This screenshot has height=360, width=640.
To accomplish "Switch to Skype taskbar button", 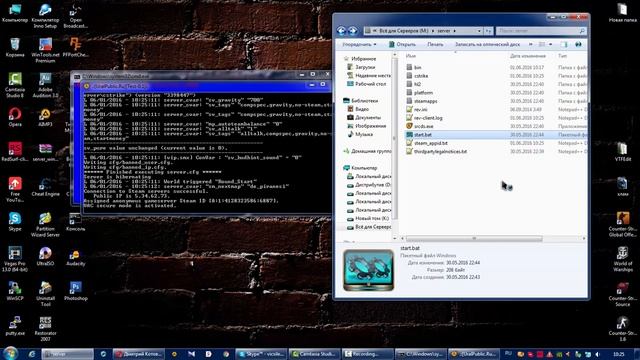I will point(261,354).
